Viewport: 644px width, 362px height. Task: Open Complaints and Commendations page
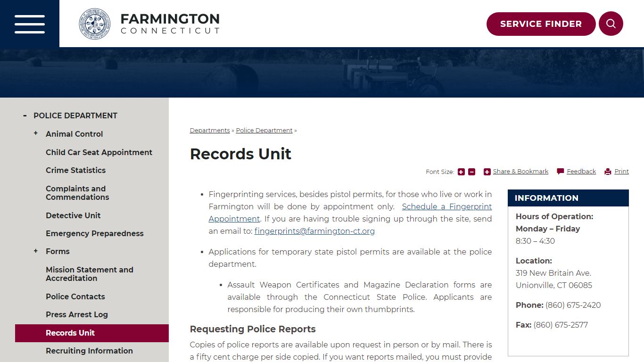[x=77, y=193]
